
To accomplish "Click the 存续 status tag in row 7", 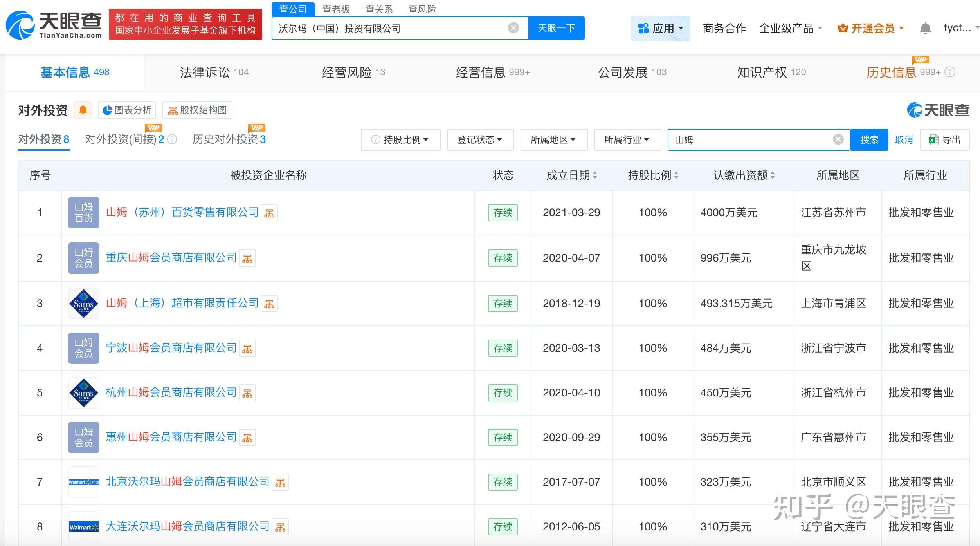I will [x=503, y=482].
